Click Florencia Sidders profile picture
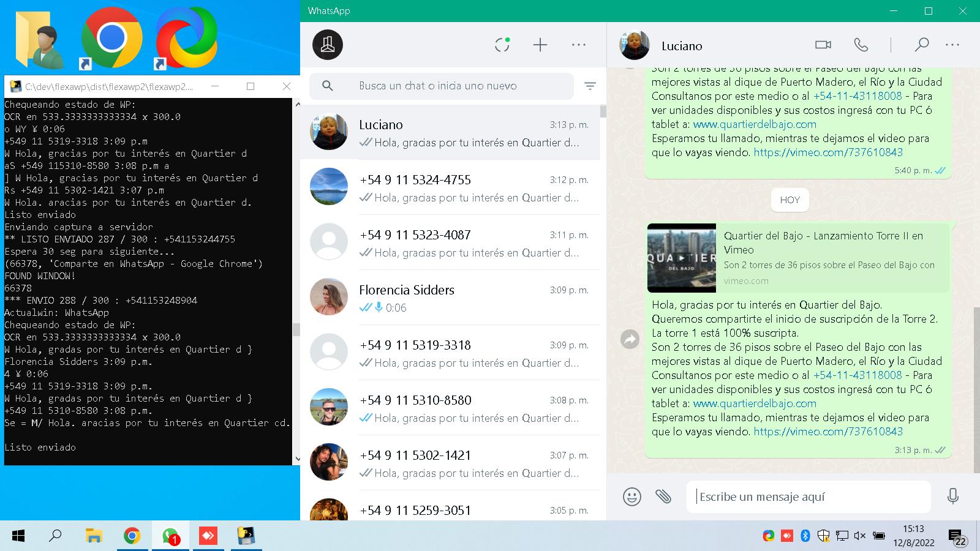Image resolution: width=980 pixels, height=551 pixels. click(x=329, y=297)
